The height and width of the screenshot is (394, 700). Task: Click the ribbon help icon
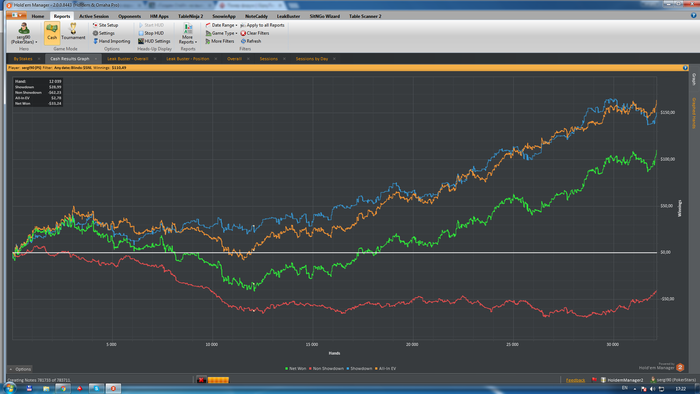[x=693, y=15]
